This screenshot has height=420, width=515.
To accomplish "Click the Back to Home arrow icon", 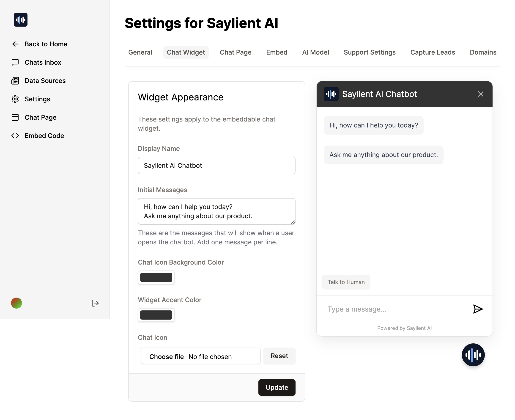I will (15, 44).
